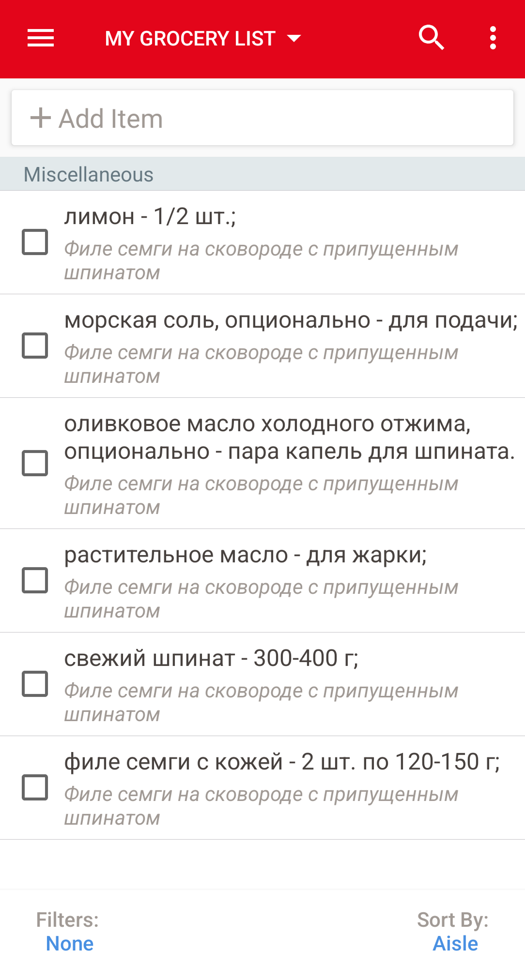Open the three-dot overflow menu
Image resolution: width=525 pixels, height=980 pixels.
coord(493,38)
